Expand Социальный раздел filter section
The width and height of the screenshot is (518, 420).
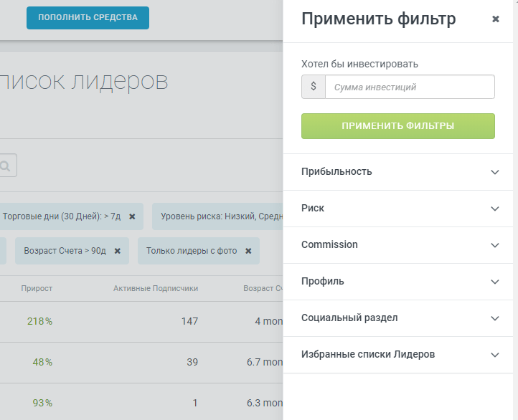pos(494,318)
